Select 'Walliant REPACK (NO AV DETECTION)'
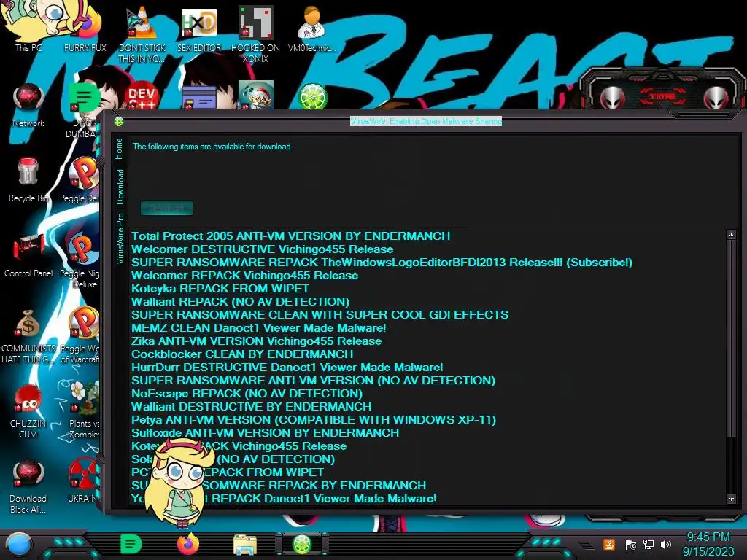The width and height of the screenshot is (747, 560). pos(240,302)
